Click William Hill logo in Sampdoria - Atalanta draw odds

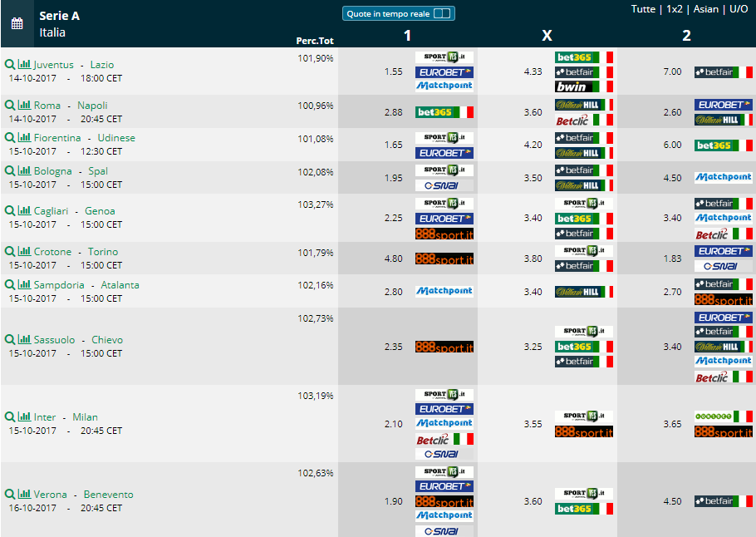[x=583, y=292]
